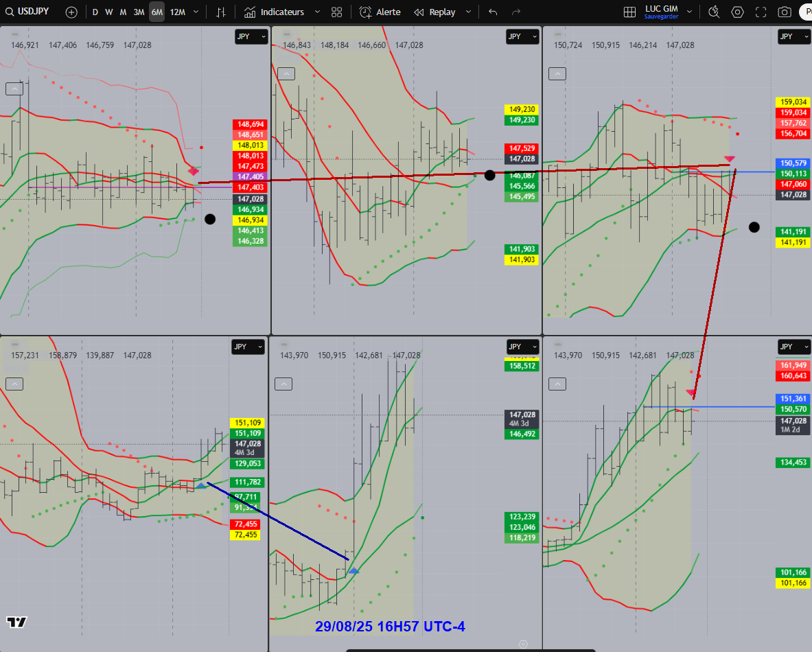Open JPY currency dropdown in bottom-right chart

(x=794, y=347)
